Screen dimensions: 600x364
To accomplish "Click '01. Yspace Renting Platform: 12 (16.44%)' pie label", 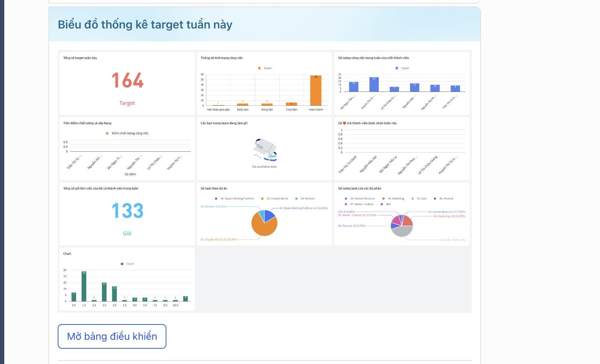I will [304, 208].
